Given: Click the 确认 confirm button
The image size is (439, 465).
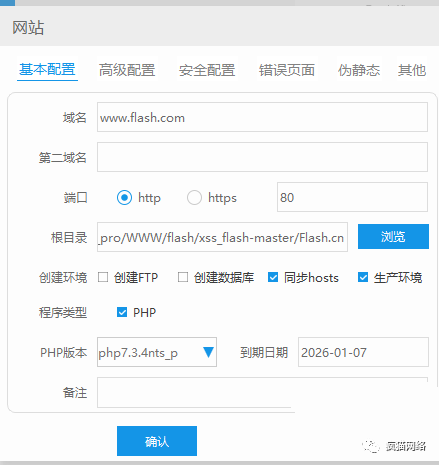Looking at the screenshot, I should 157,441.
